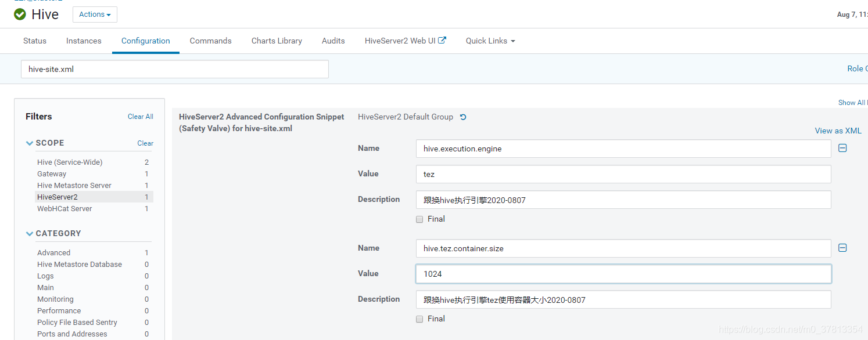Filter by Advanced category

pos(54,253)
